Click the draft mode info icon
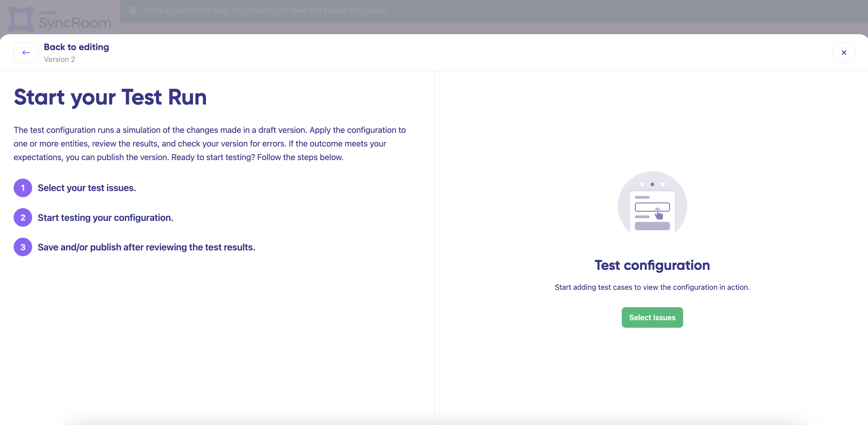The image size is (868, 425). coord(133,10)
